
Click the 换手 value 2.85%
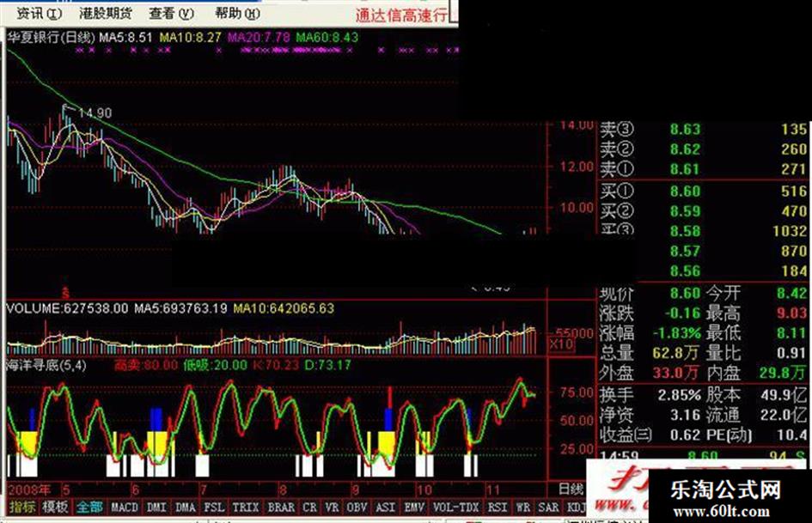680,395
